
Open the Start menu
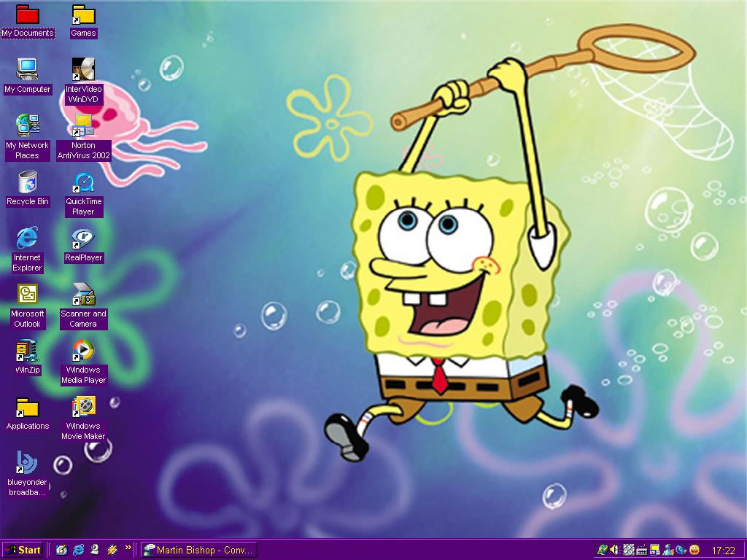22,550
